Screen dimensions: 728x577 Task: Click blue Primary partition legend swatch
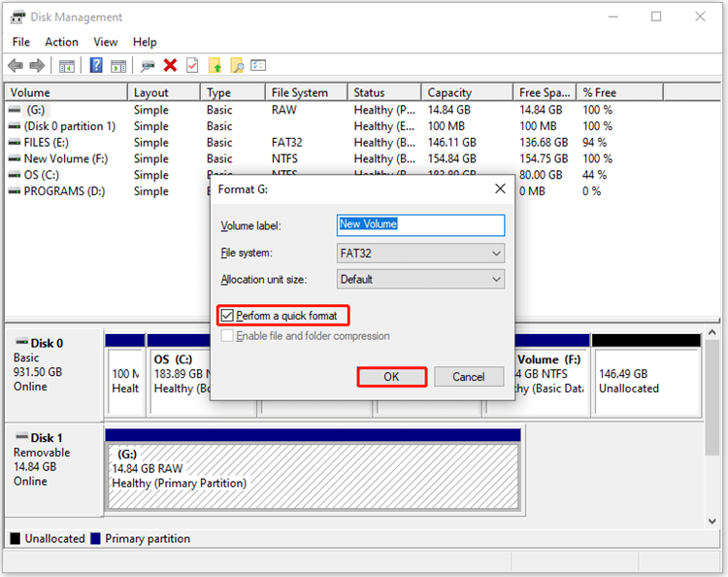96,538
